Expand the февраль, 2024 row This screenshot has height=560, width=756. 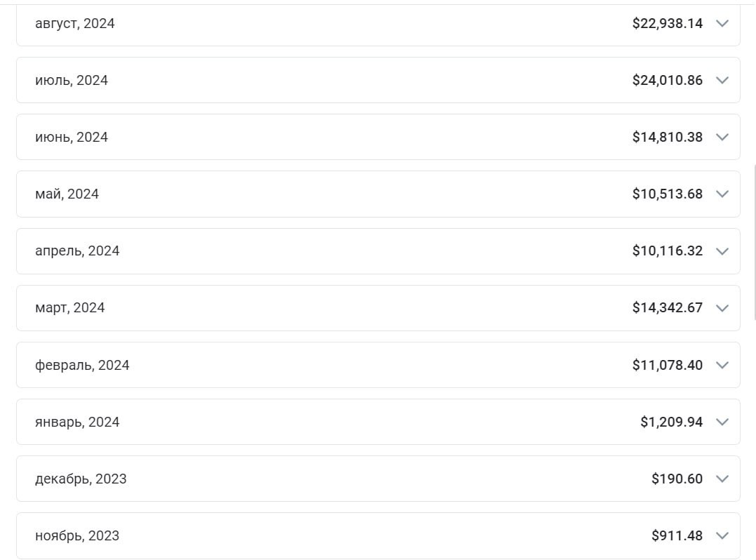pos(722,365)
